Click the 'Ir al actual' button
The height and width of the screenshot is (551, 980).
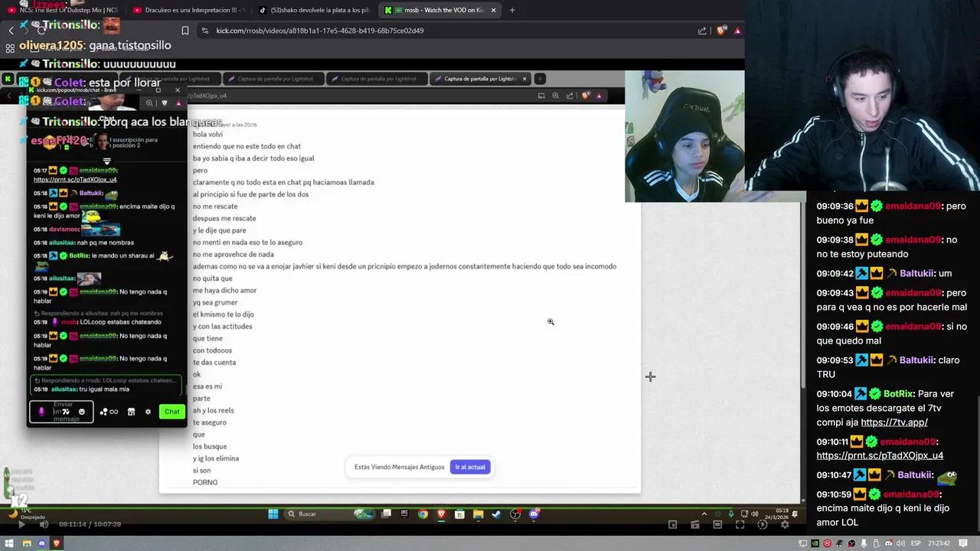pyautogui.click(x=470, y=467)
